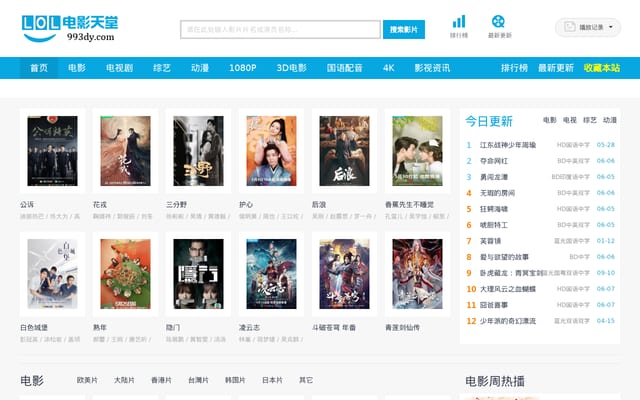Open 无窗的房间 in today's updates
640x400 pixels.
(497, 193)
